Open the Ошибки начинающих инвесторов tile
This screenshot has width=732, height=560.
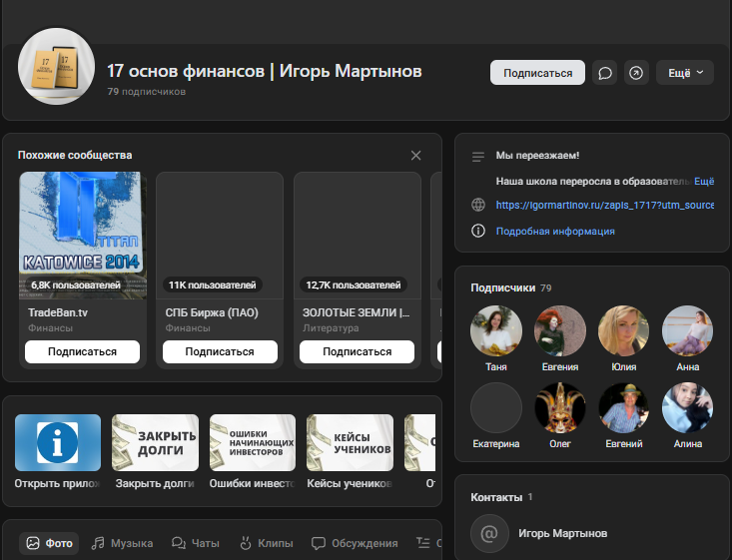[253, 442]
